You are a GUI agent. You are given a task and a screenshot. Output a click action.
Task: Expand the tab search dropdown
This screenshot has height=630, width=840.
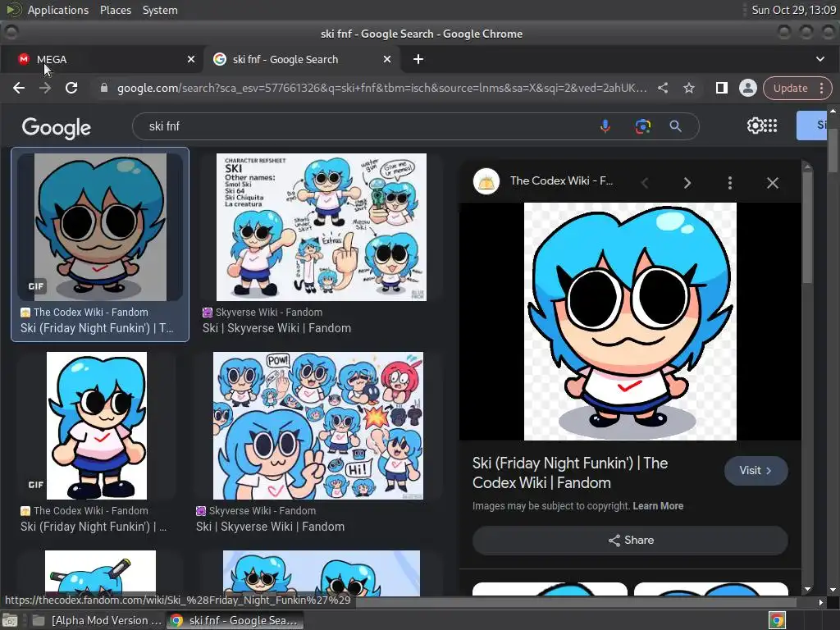coord(820,59)
